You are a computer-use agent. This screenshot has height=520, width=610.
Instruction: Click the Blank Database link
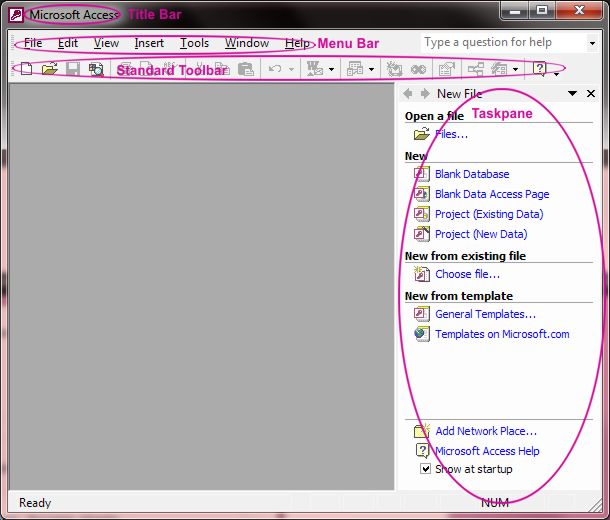472,174
